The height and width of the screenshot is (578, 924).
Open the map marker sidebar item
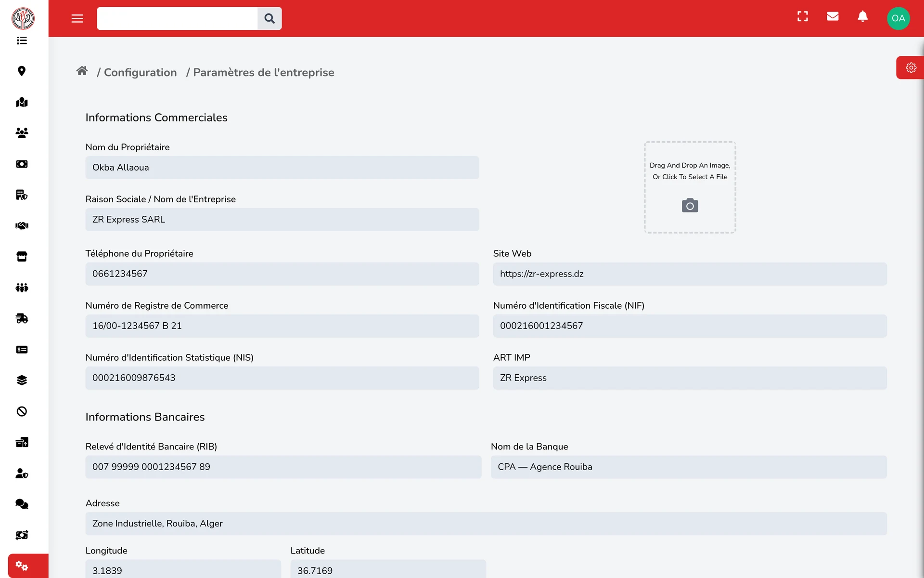point(22,102)
